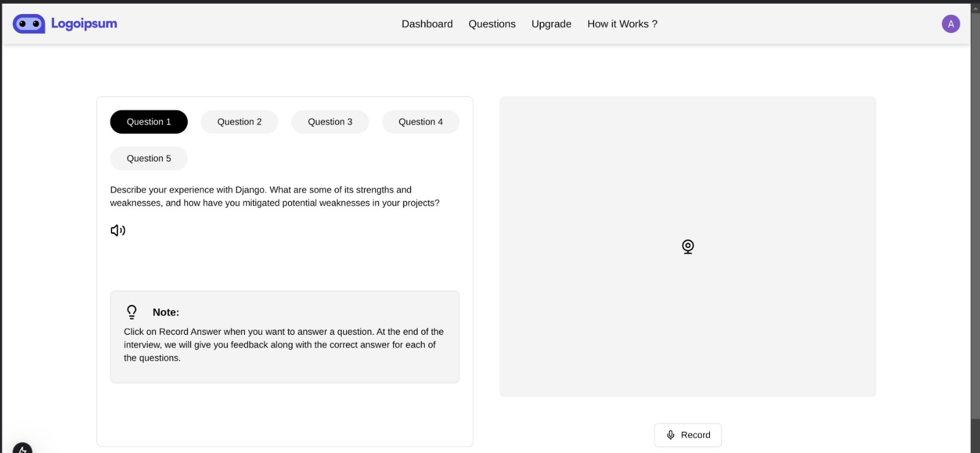Select the Question 1 tab
Viewport: 980px width, 453px height.
coord(149,122)
